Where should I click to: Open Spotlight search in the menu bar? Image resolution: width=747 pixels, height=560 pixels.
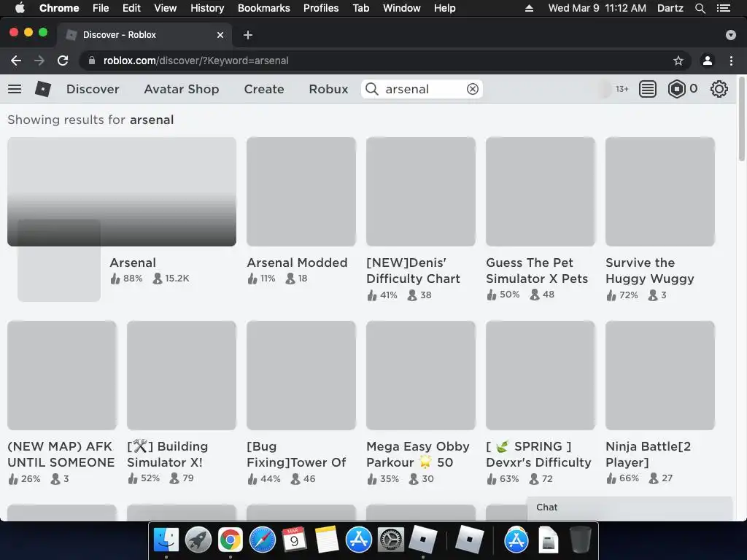pyautogui.click(x=700, y=8)
